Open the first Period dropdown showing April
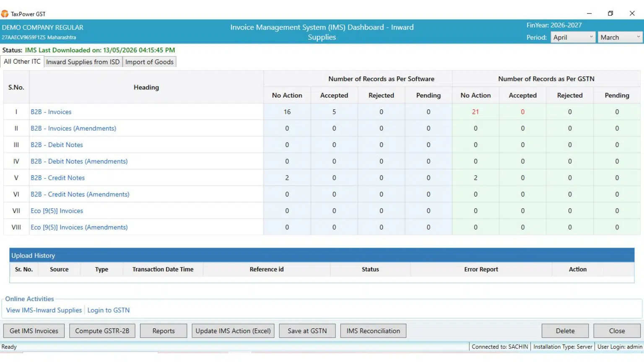 [573, 37]
